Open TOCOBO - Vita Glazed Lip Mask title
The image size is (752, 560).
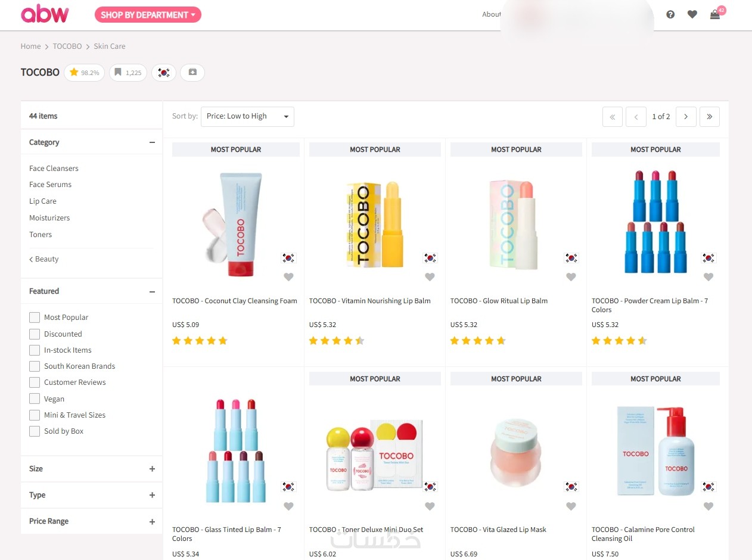point(498,530)
